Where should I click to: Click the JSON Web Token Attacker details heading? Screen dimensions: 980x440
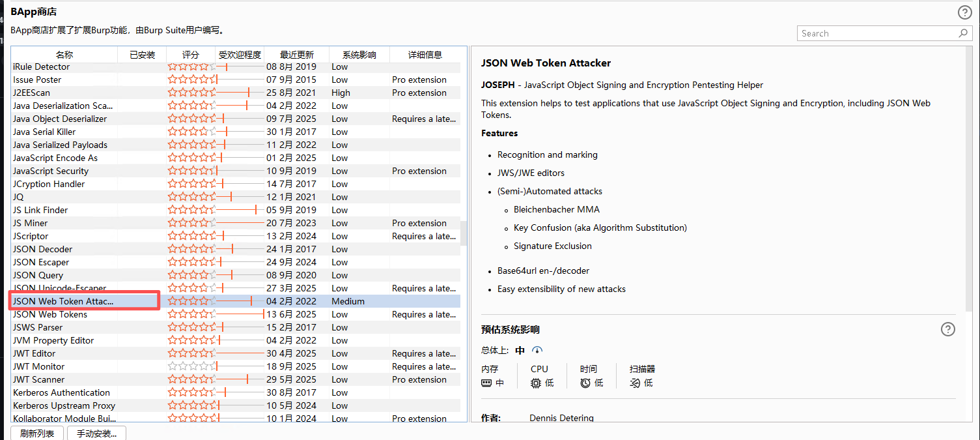546,63
